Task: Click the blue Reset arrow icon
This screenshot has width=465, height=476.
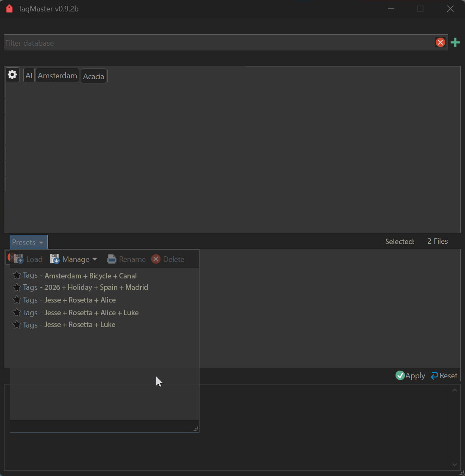Action: pyautogui.click(x=435, y=376)
